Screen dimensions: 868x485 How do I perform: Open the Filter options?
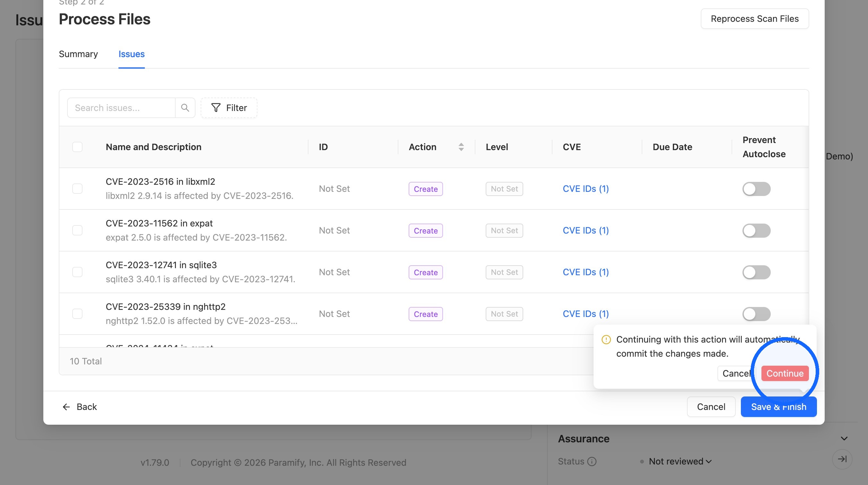229,108
